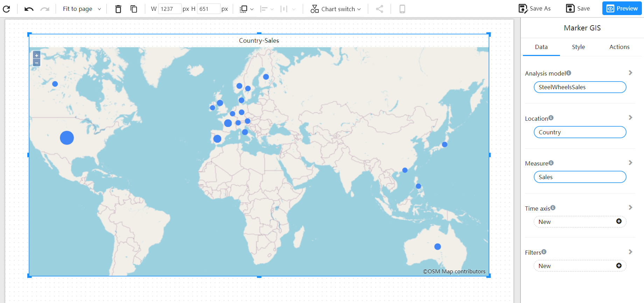Viewport: 644px width, 303px height.
Task: Click the Hong Kong sales marker
Action: click(x=405, y=170)
